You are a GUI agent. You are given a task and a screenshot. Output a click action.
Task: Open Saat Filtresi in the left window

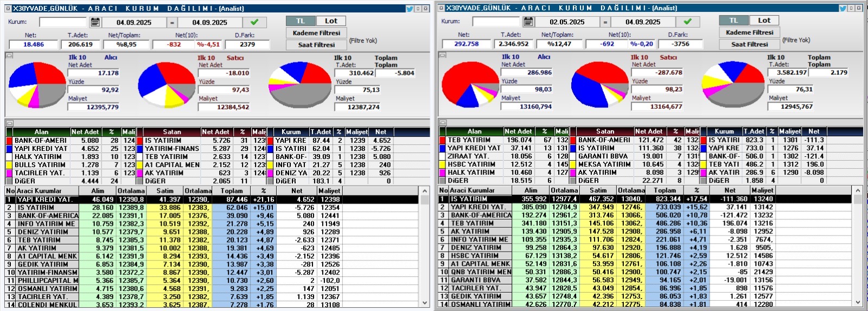316,45
